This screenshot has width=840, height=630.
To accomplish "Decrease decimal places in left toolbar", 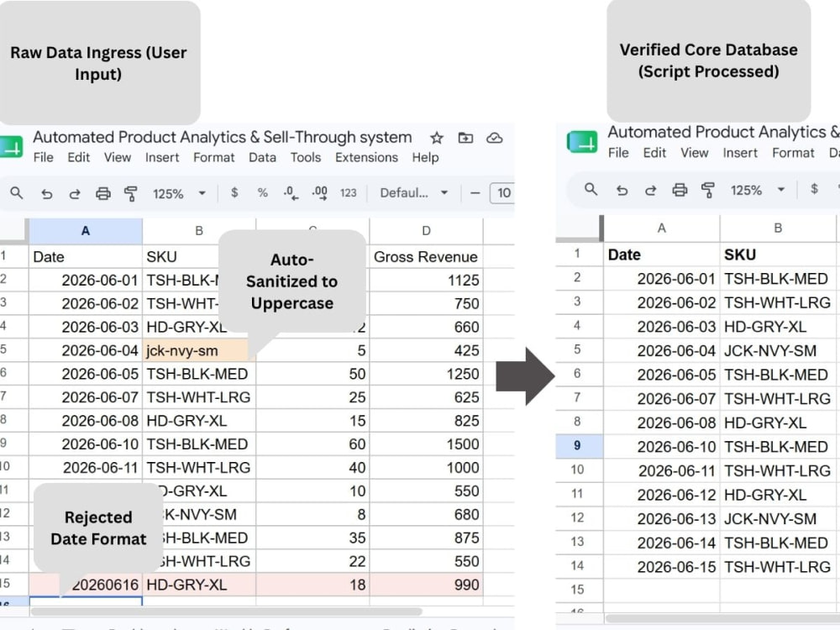I will click(x=291, y=193).
